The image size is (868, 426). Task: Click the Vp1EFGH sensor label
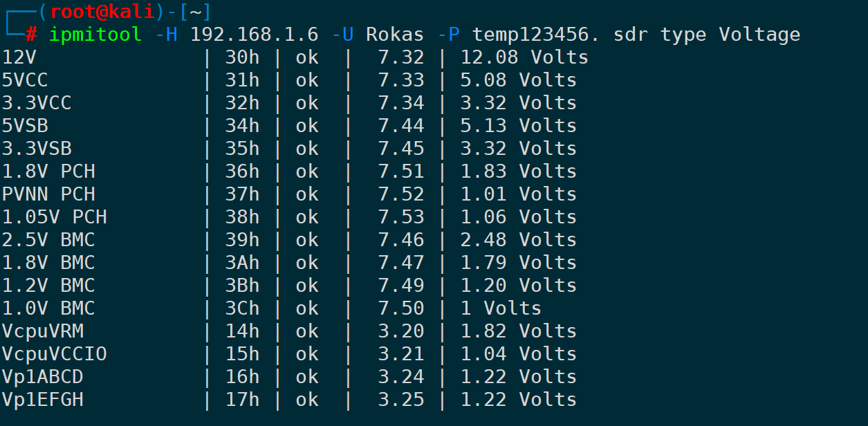(43, 400)
